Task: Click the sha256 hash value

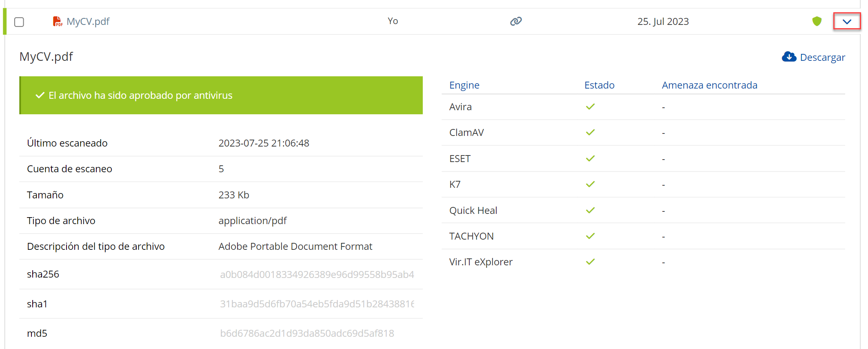Action: [317, 275]
